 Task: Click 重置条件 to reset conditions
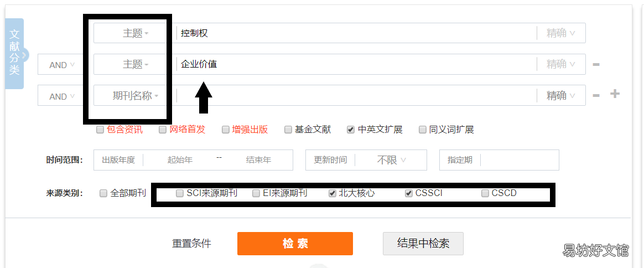pyautogui.click(x=191, y=243)
